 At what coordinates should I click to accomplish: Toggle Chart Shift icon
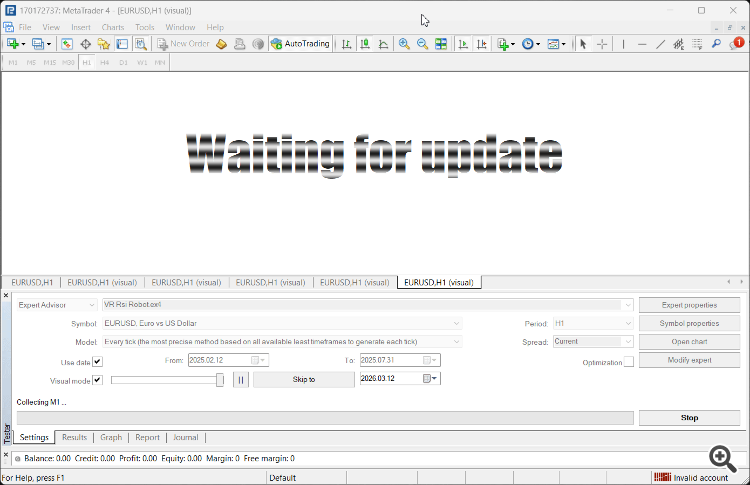(x=482, y=44)
